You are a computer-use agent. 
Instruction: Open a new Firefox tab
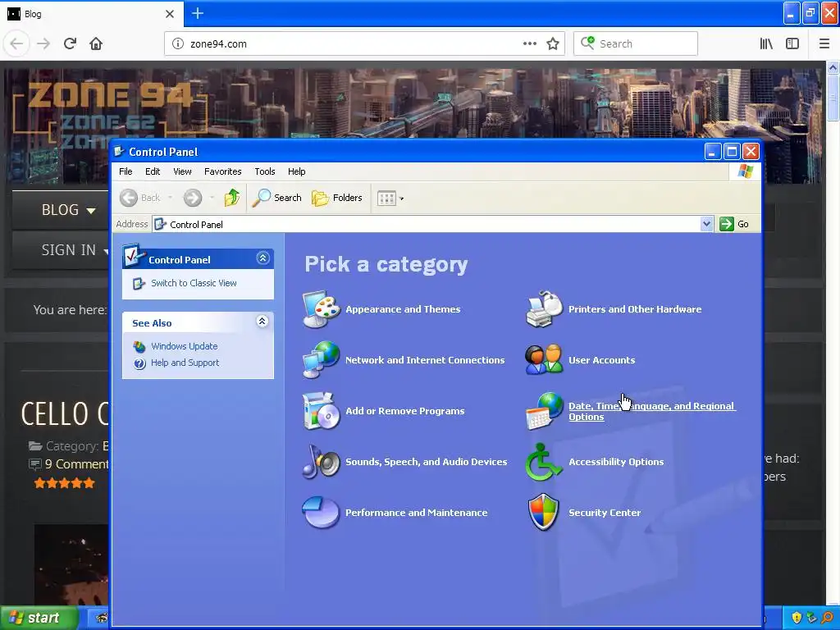(x=197, y=13)
